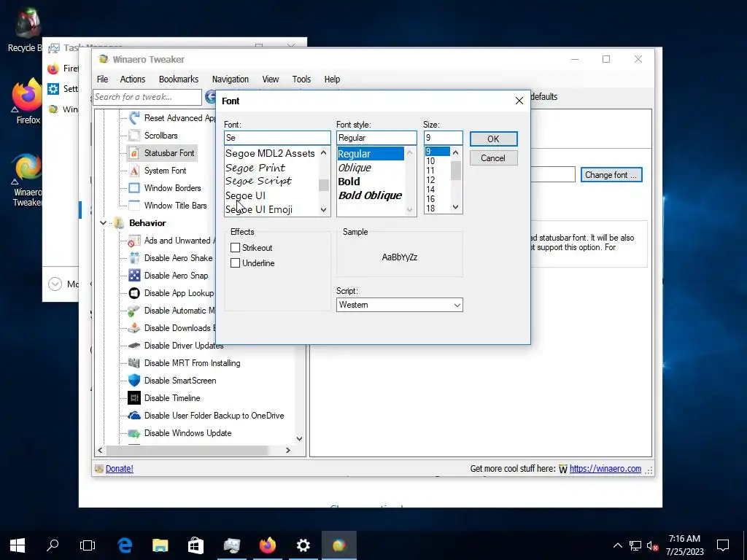Click the Disable Driver Updates icon
Screen dimensions: 747x560
pyautogui.click(x=134, y=345)
